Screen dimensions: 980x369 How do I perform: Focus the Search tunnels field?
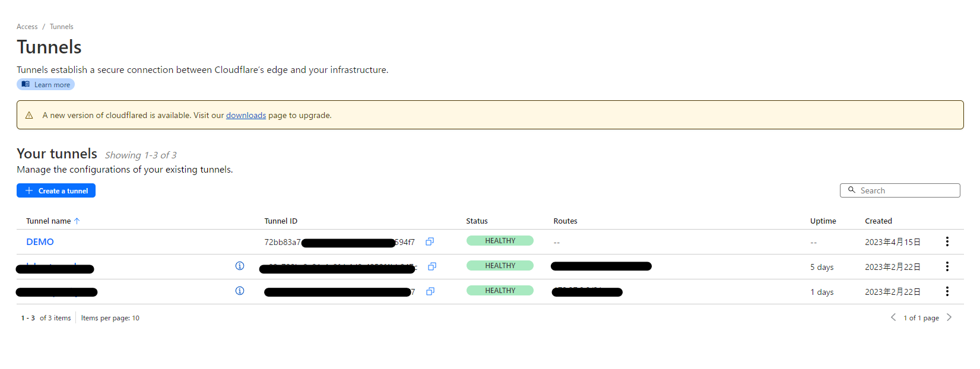[900, 190]
